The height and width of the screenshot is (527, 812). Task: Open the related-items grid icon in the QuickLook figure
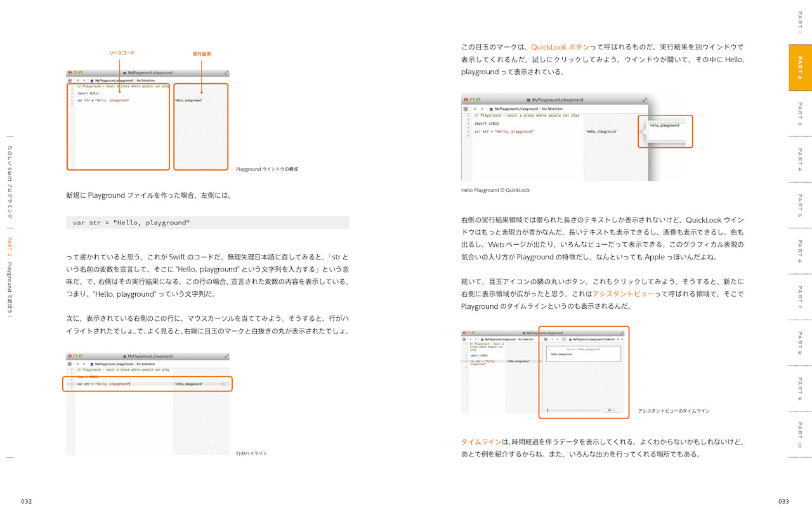[x=465, y=108]
